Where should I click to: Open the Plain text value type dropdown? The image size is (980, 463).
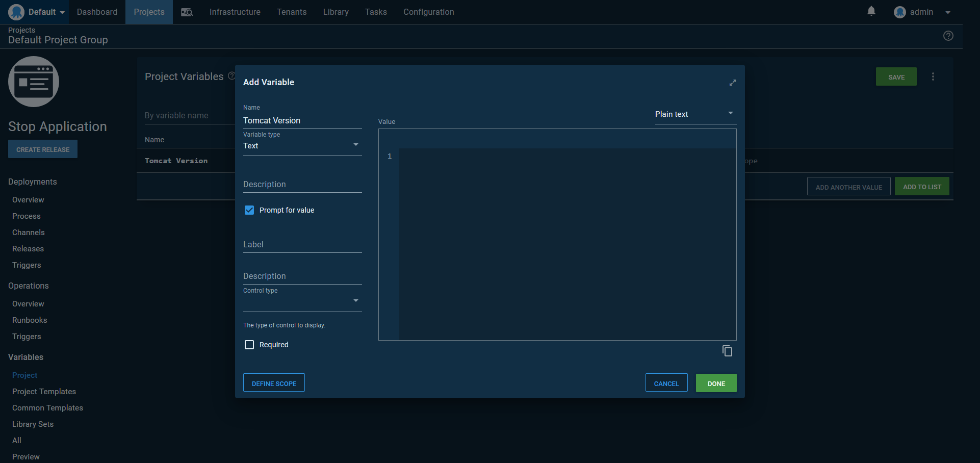click(x=695, y=114)
